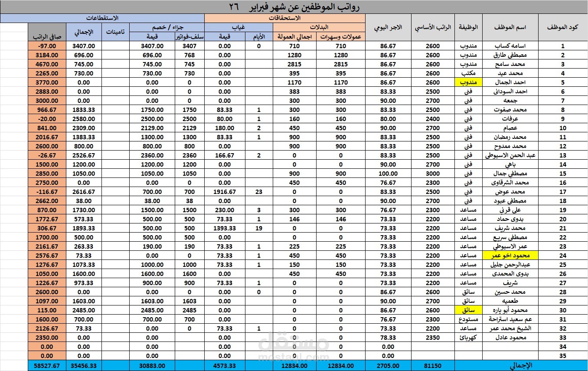Click the اسم الموظف column header
588x371 pixels.
(510, 27)
